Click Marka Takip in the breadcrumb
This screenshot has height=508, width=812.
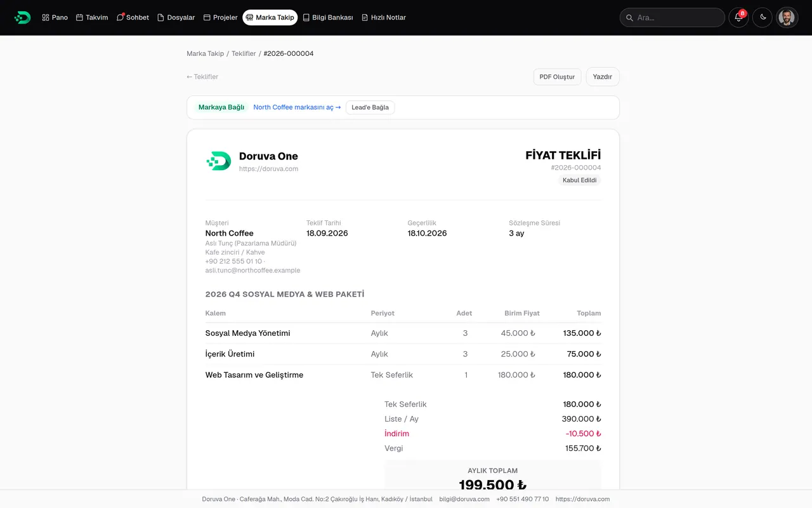[205, 53]
